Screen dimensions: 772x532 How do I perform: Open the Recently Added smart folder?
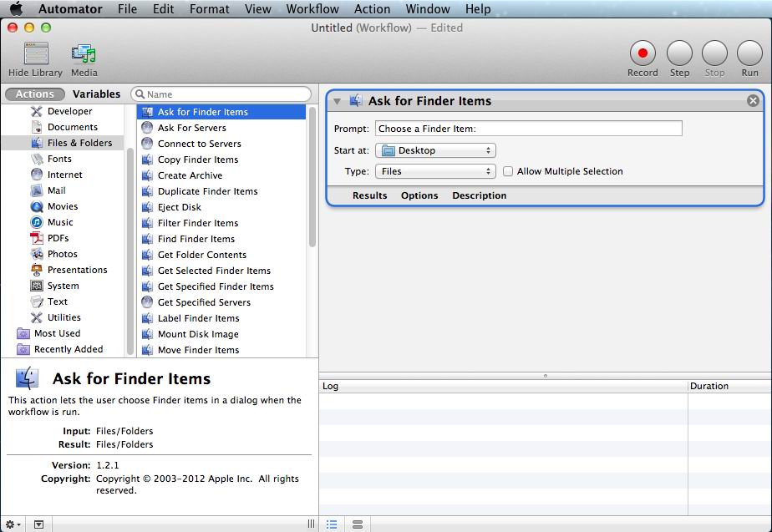tap(60, 349)
